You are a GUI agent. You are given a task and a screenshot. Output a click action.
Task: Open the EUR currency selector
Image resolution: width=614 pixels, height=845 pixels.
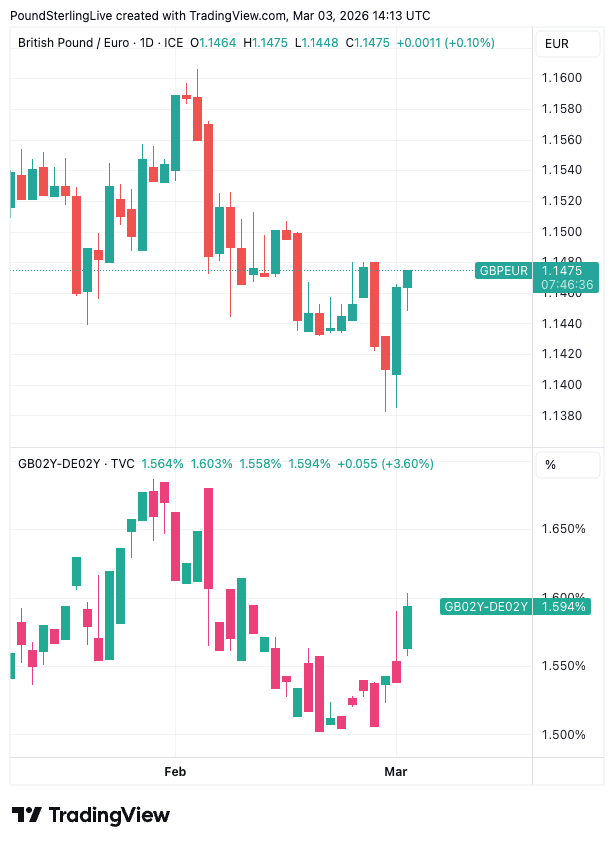click(x=556, y=44)
